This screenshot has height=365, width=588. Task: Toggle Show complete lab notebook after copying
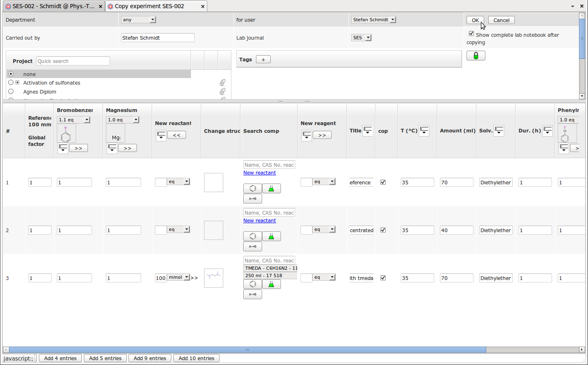(471, 34)
